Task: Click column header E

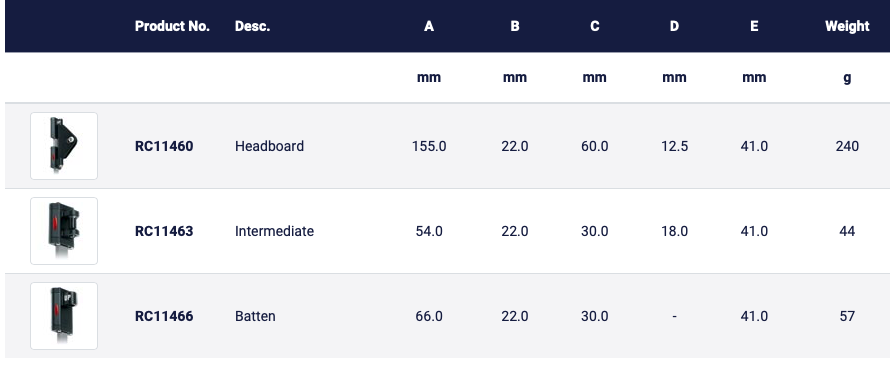Action: [x=754, y=26]
